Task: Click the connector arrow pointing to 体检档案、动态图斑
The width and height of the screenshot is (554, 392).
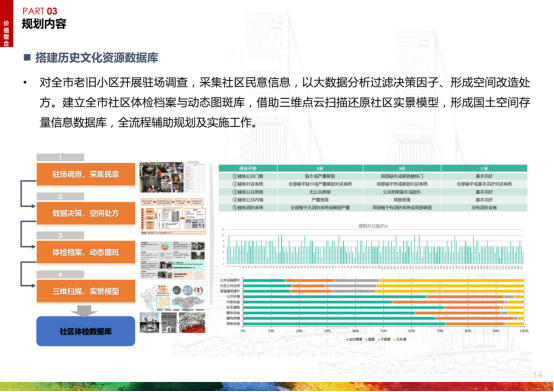Action: point(28,234)
